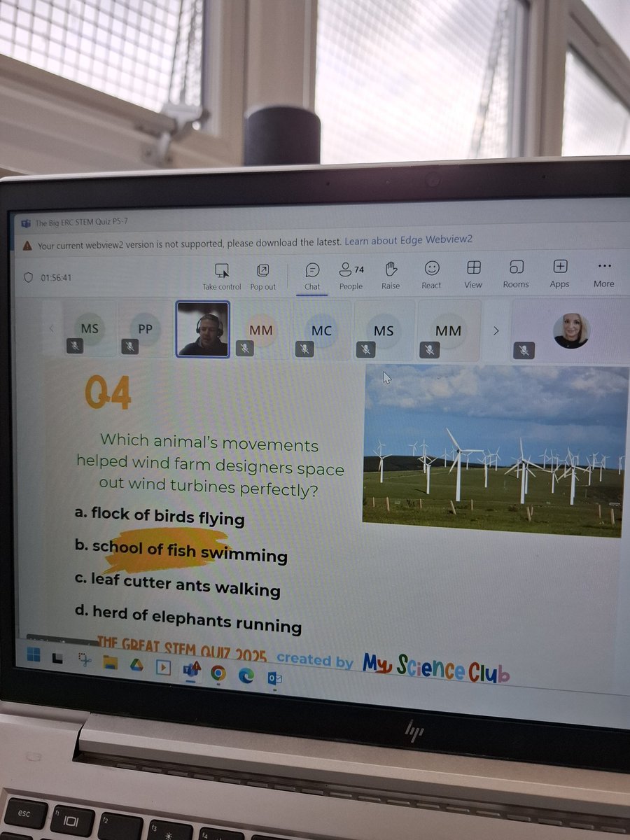Image resolution: width=630 pixels, height=840 pixels.
Task: Open Microsoft Edge from the taskbar
Action: tap(246, 675)
